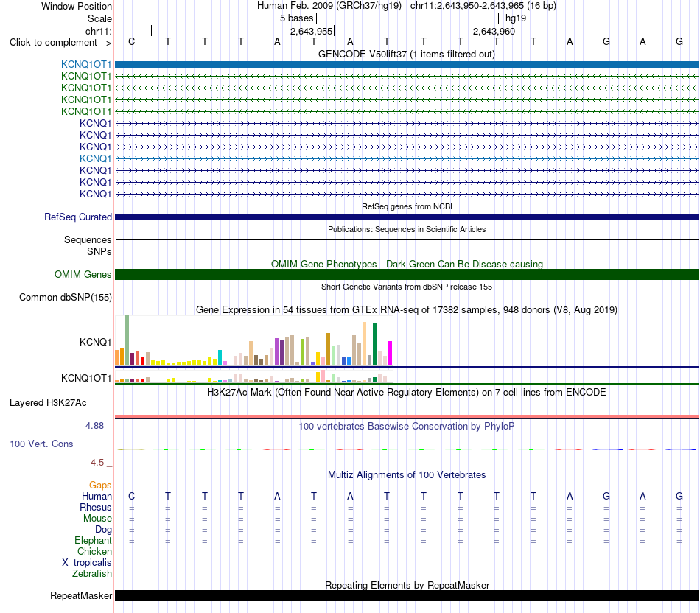Click the 'Window Position' label
The height and width of the screenshot is (613, 700).
point(77,6)
